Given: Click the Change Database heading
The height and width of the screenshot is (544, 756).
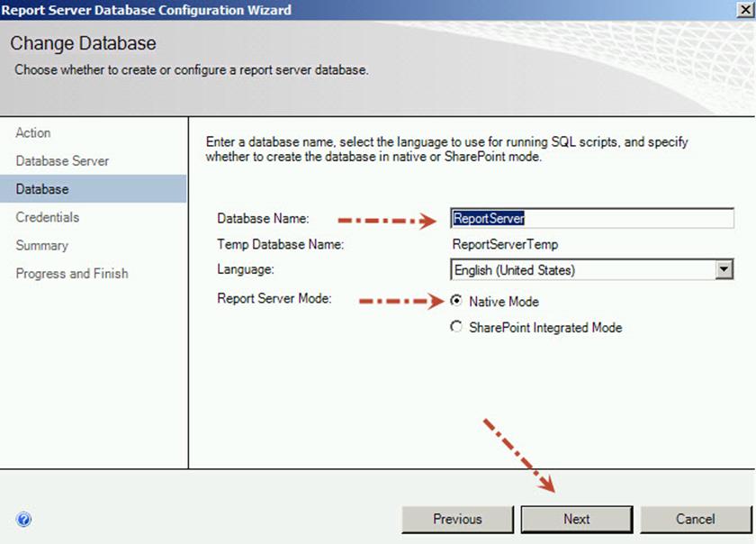Looking at the screenshot, I should pyautogui.click(x=83, y=43).
